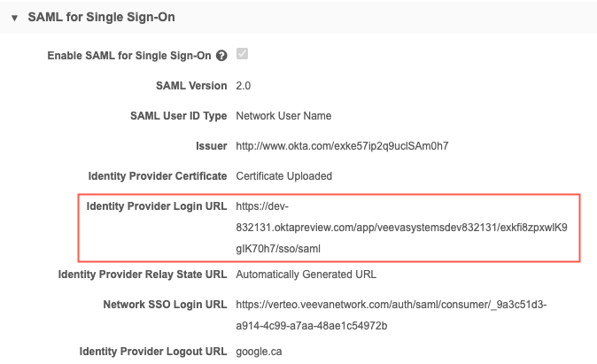Click the Identity Provider Login URL label
Image resolution: width=597 pixels, height=364 pixels.
(x=157, y=206)
